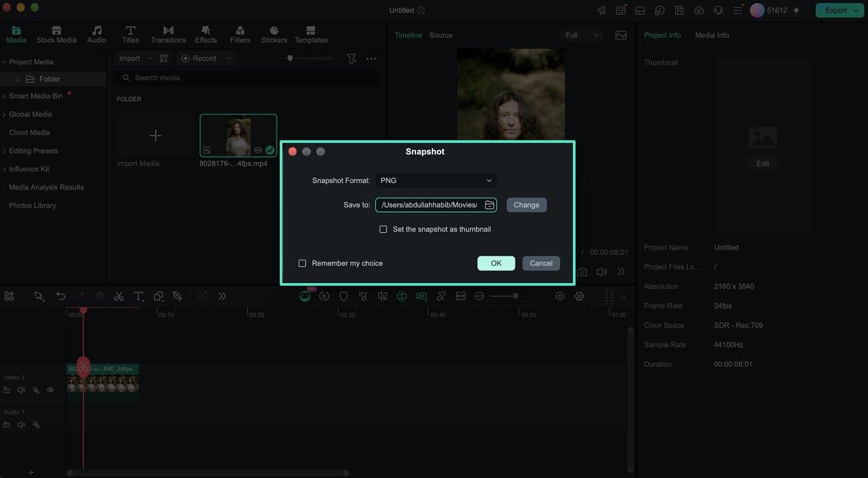Switch to Stock Media tab
Viewport: 868px width, 478px height.
coord(56,35)
